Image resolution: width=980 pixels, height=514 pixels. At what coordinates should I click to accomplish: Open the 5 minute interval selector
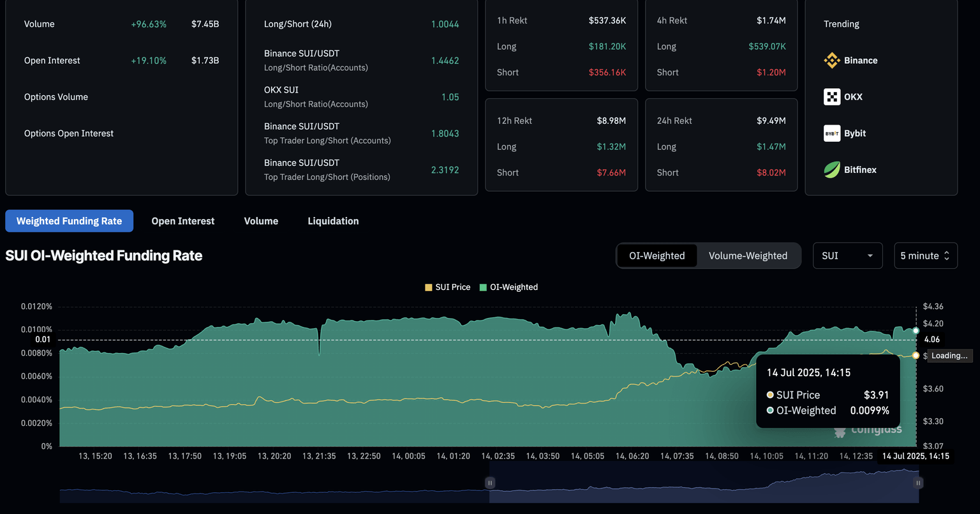pos(919,256)
